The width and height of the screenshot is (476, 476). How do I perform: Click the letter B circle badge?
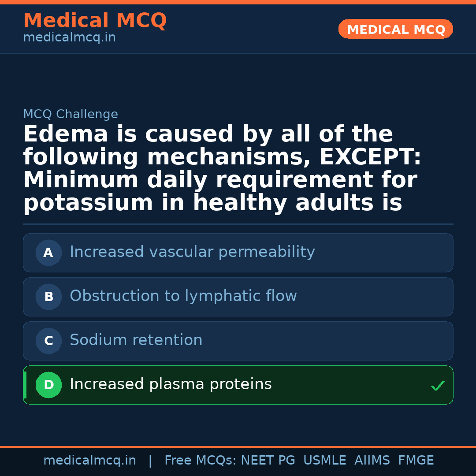pos(48,297)
